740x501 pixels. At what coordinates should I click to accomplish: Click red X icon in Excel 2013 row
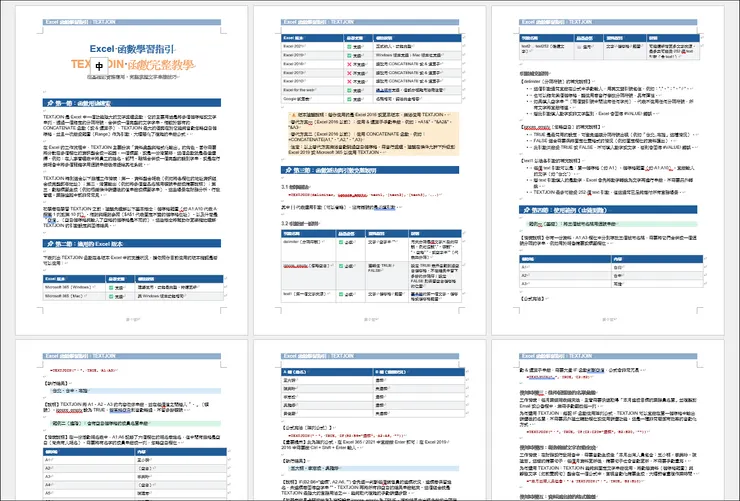click(x=349, y=73)
